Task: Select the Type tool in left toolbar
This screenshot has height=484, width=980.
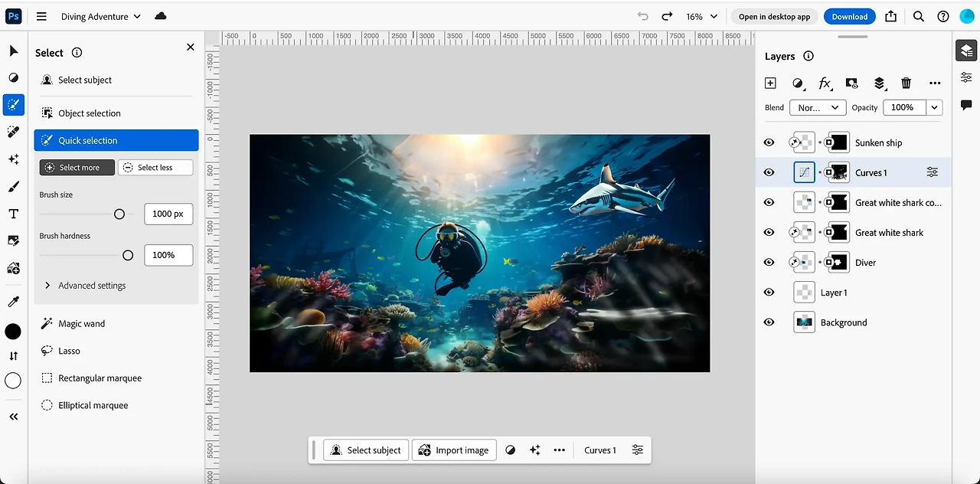Action: click(x=13, y=214)
